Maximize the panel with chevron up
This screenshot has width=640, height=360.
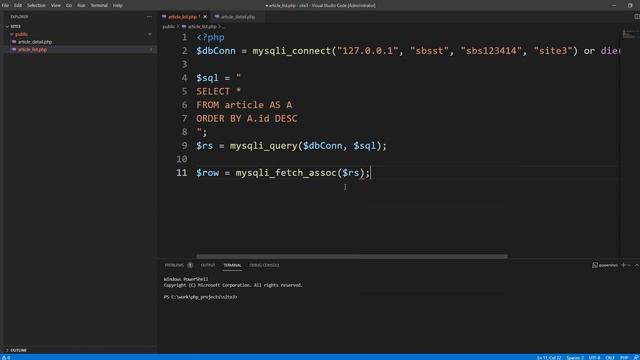[636, 265]
